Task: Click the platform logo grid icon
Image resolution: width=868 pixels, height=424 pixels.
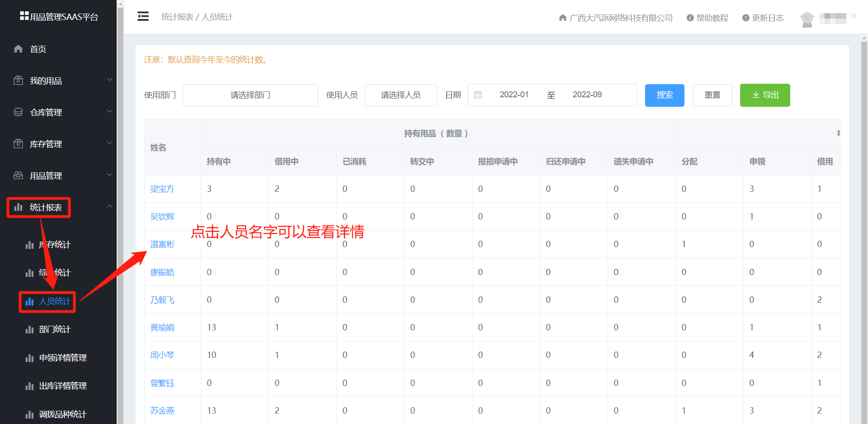Action: [x=24, y=16]
